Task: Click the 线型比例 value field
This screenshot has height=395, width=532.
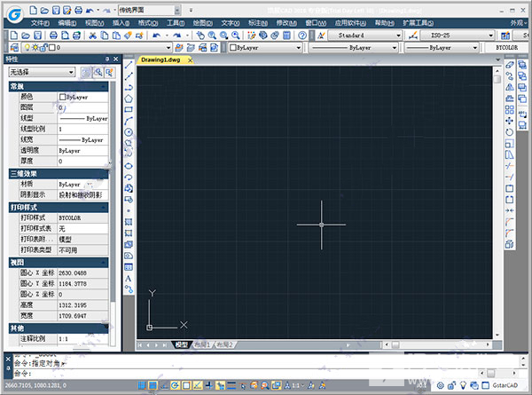Action: point(82,129)
